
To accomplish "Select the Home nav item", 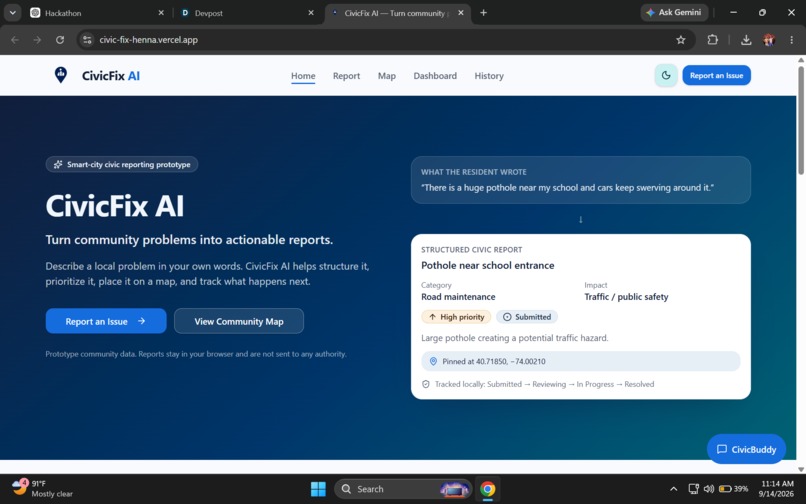I will [303, 76].
